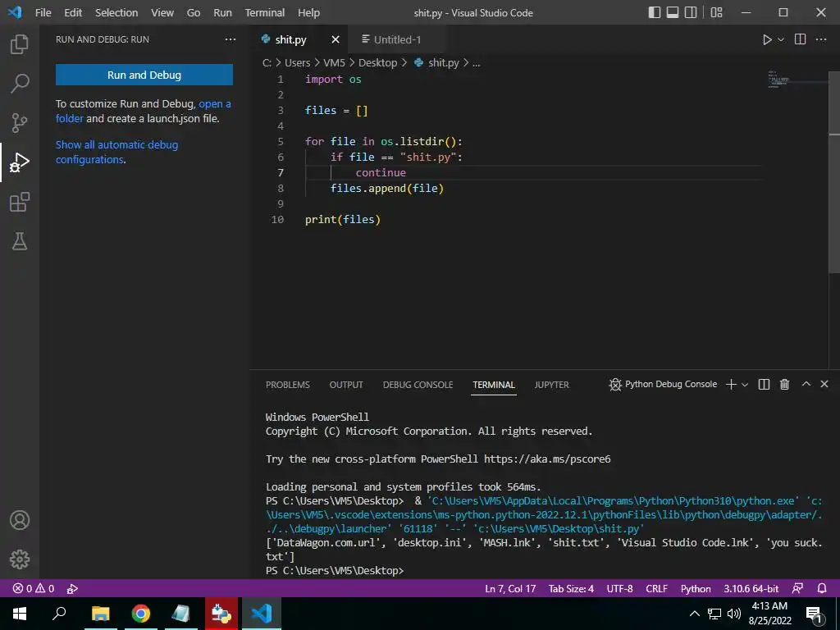The height and width of the screenshot is (630, 840).
Task: Open the feedback icon in status bar
Action: (797, 588)
